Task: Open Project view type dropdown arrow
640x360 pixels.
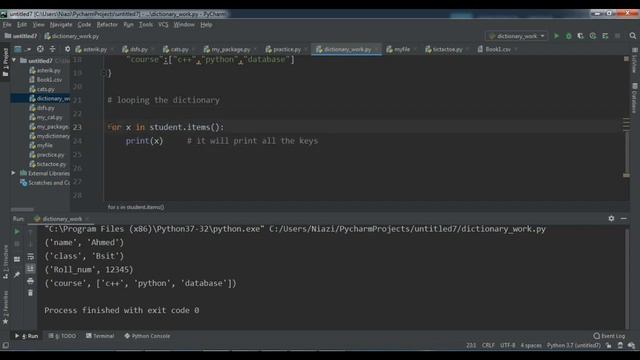Action: (x=28, y=49)
